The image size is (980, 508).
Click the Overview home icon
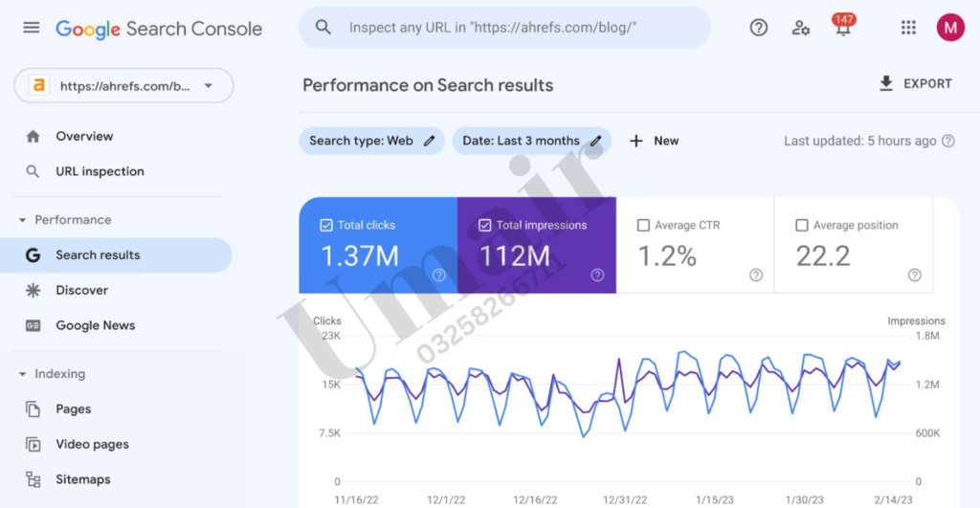(33, 136)
